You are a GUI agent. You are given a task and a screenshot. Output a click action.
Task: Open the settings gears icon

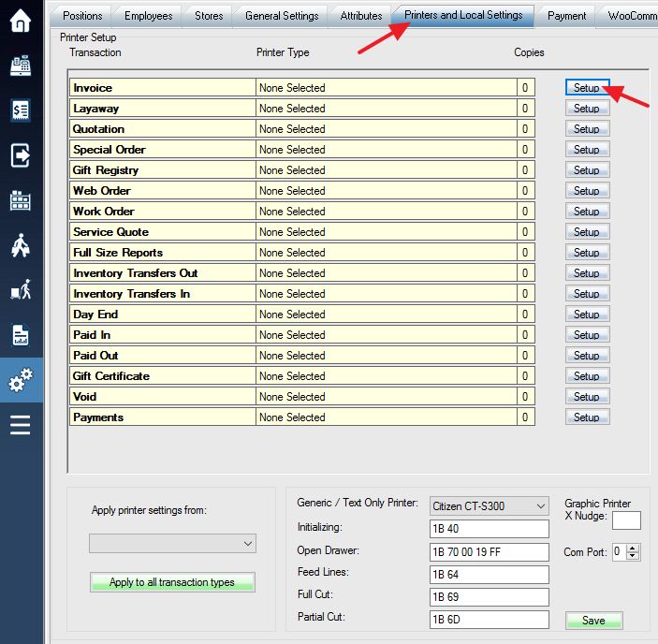click(x=21, y=380)
